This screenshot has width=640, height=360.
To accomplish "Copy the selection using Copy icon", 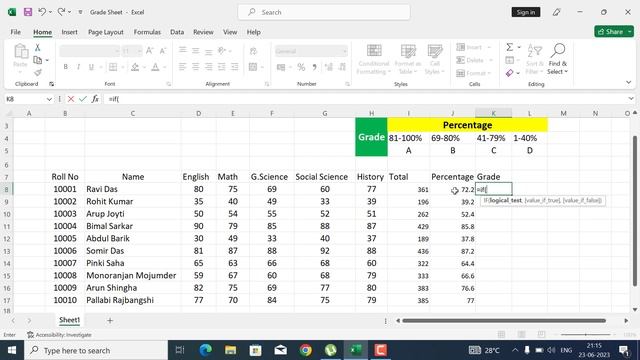I will click(x=38, y=60).
